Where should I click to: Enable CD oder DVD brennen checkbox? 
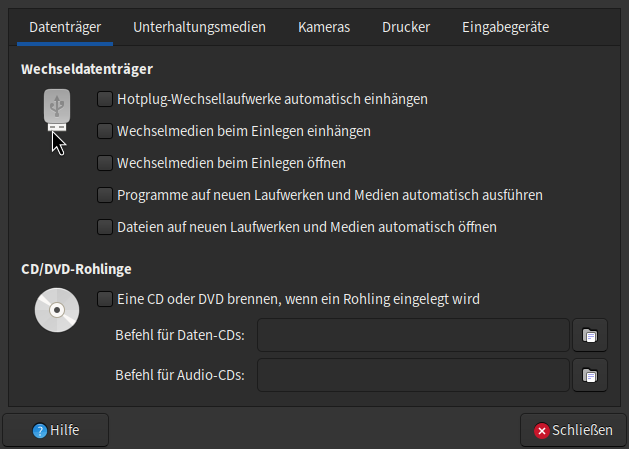tap(105, 298)
